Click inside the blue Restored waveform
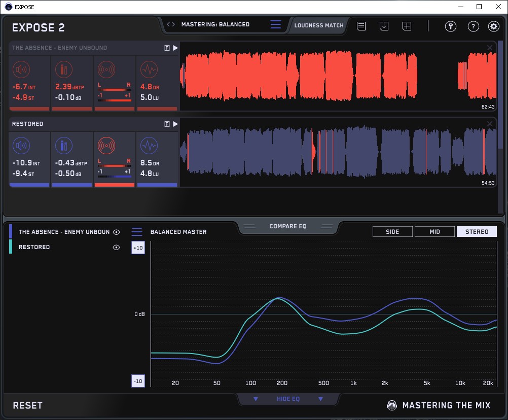The image size is (508, 420). (x=338, y=152)
